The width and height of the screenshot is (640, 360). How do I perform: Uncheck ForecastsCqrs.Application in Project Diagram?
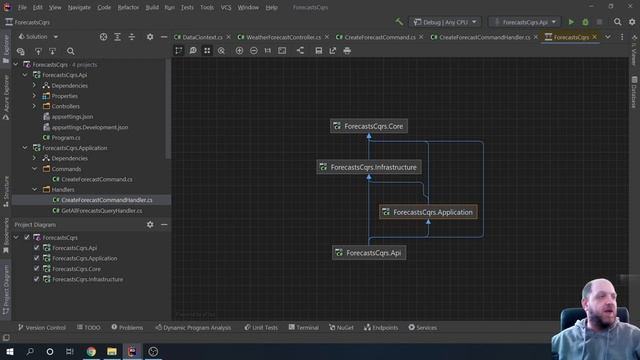click(x=36, y=258)
